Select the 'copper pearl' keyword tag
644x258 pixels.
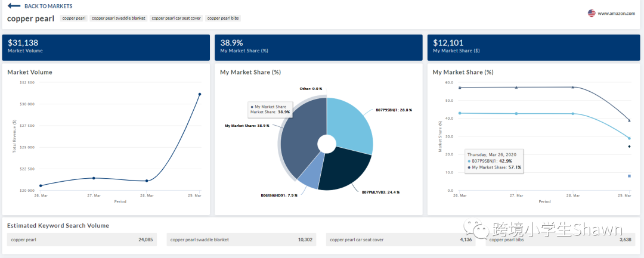(x=74, y=18)
